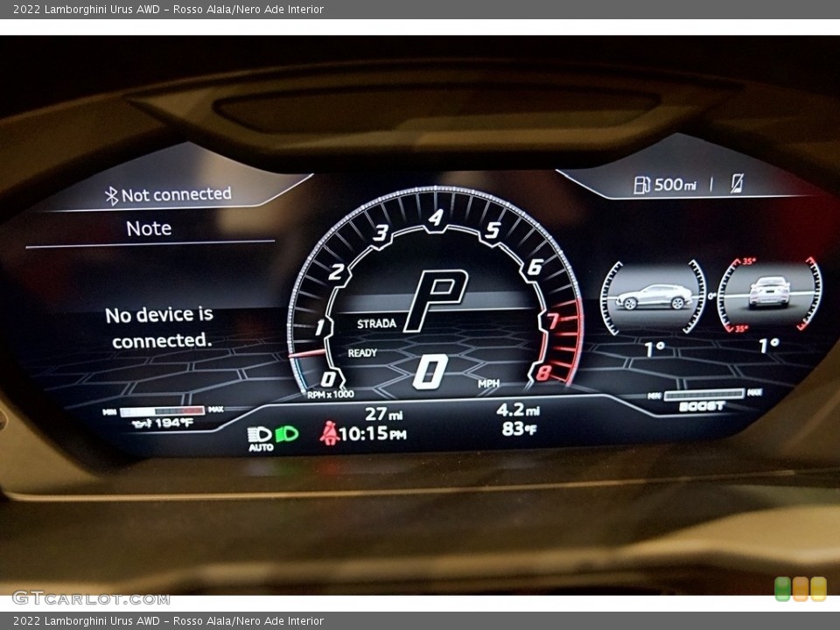Viewport: 840px width, 630px height.
Task: Click the AUTO headlight mode label
Action: [261, 447]
